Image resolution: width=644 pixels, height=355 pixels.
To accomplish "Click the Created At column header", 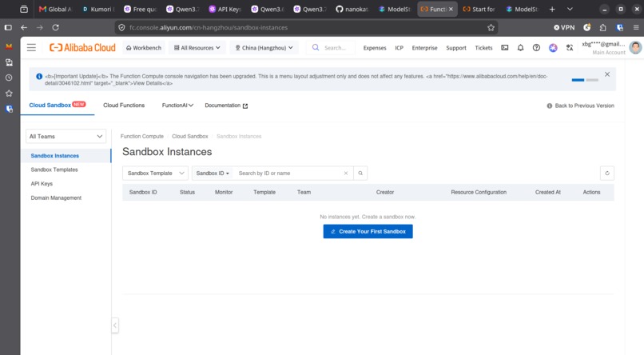I will coord(547,192).
